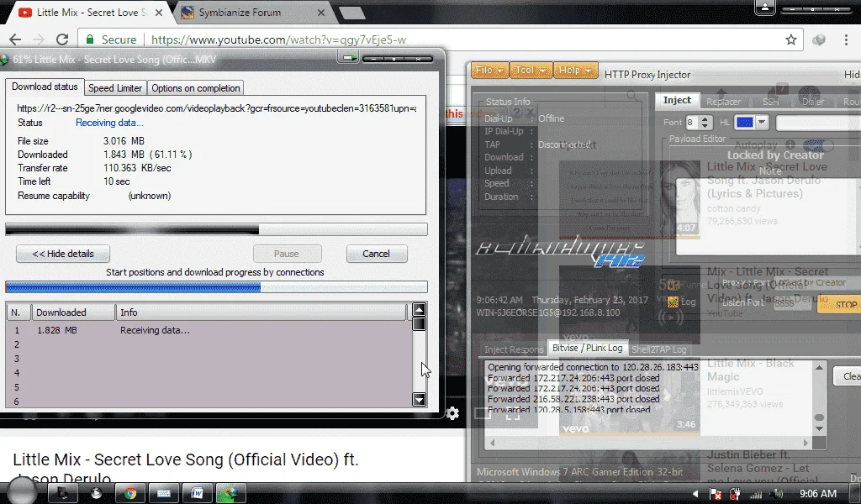The height and width of the screenshot is (504, 861).
Task: Open the SSH tab in HTTP Proxy Injector
Action: 770,102
